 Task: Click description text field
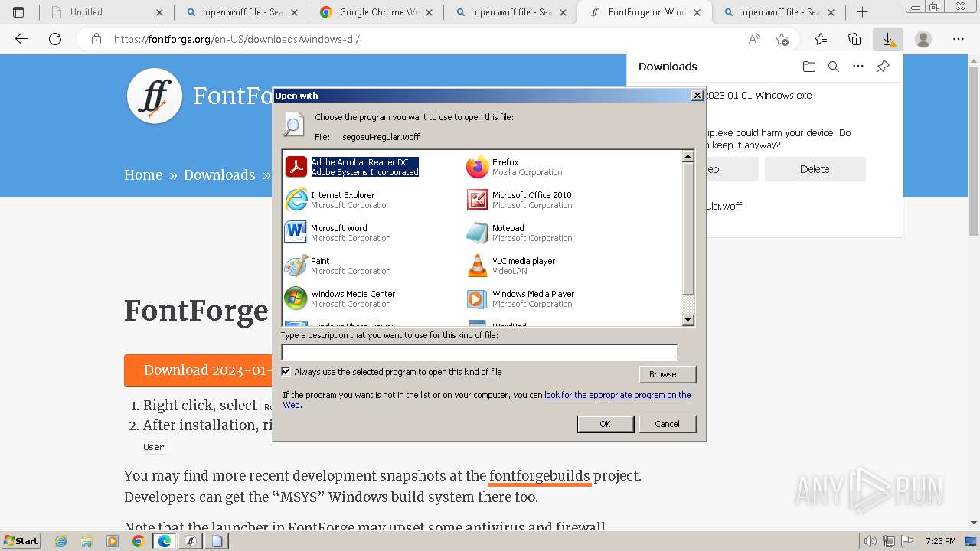click(479, 352)
